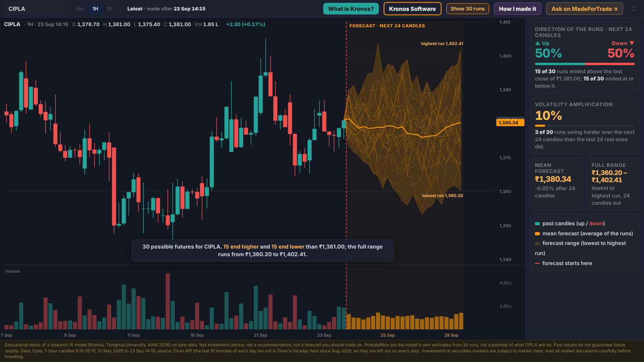Screen dimensions: 644x362
Task: Click orange mean forecast legend swatch
Action: pos(537,234)
